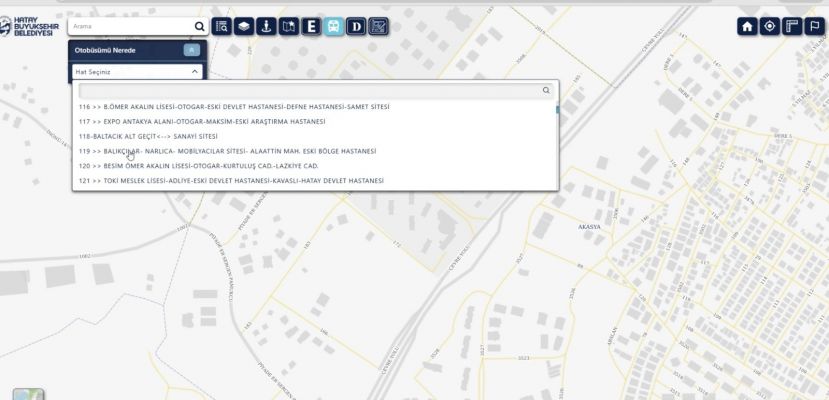This screenshot has width=829, height=400.
Task: Click the locate-me target icon
Action: [x=769, y=27]
